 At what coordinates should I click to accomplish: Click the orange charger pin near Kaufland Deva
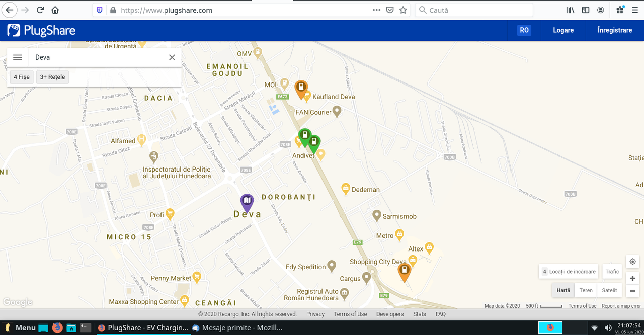point(301,89)
